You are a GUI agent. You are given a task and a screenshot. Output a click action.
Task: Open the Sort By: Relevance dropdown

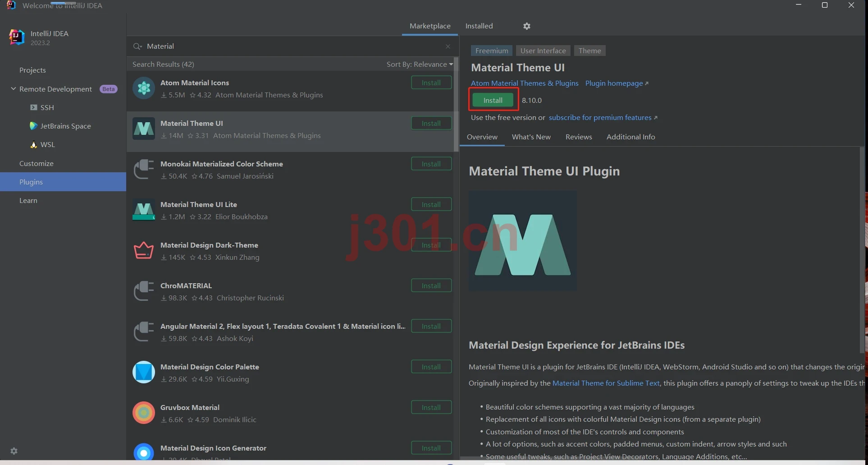(x=420, y=64)
